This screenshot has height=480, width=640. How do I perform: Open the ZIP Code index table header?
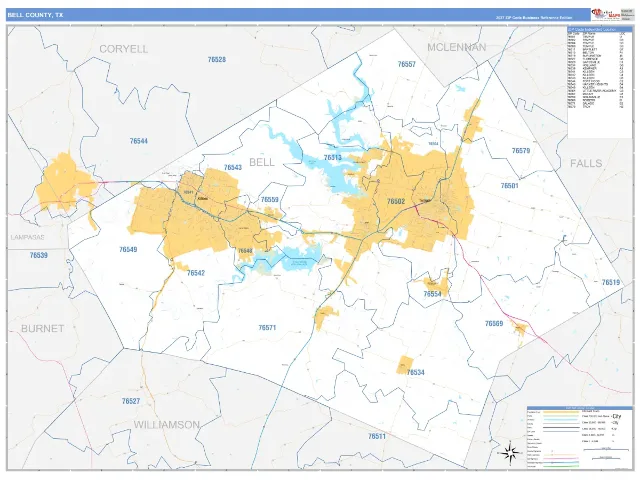(599, 30)
